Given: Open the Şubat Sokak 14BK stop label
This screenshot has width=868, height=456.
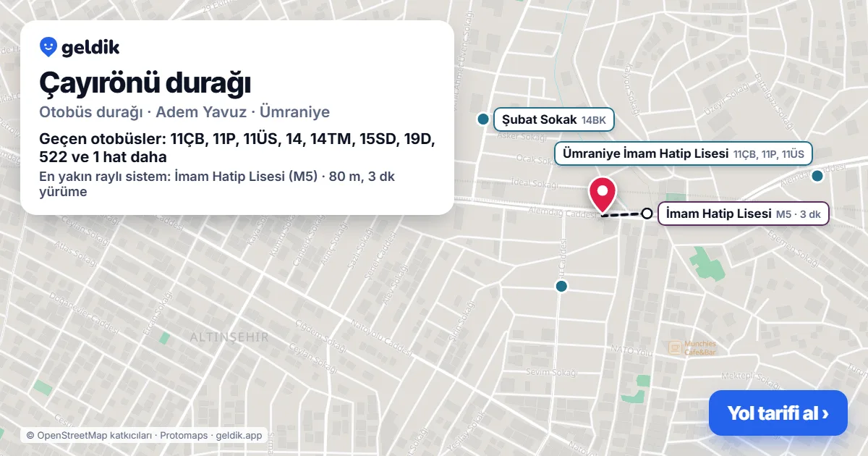Looking at the screenshot, I should click(554, 119).
